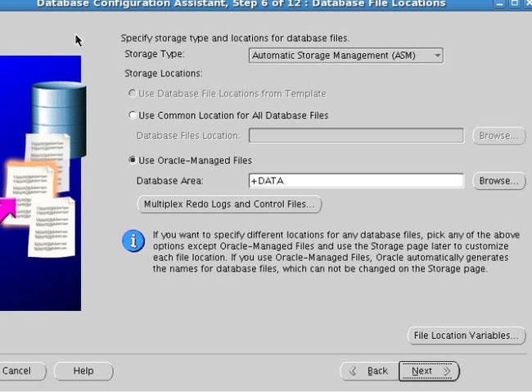Screen dimensions: 532x392
Task: Click the database cylinder illustration
Action: click(x=59, y=119)
